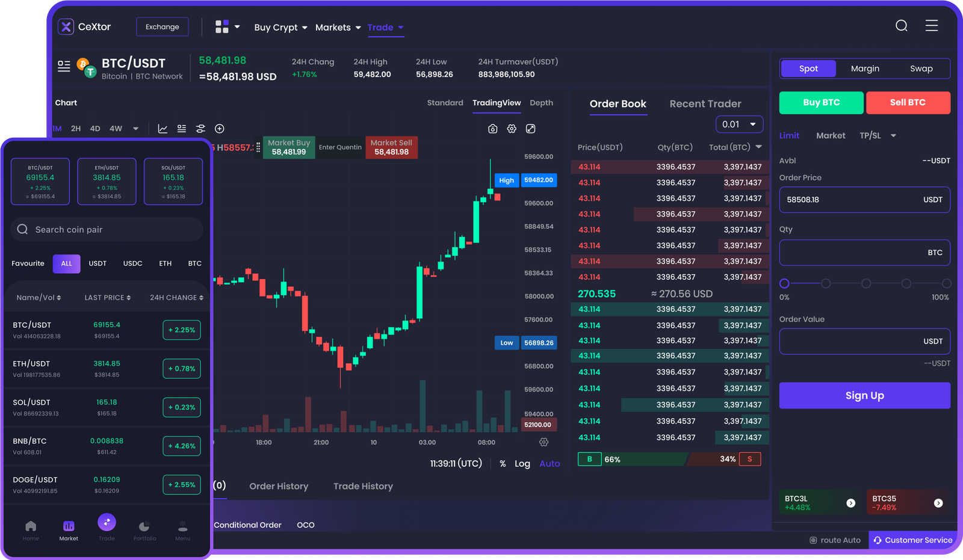This screenshot has height=560, width=963.
Task: Click the Sign Up button
Action: coord(864,396)
